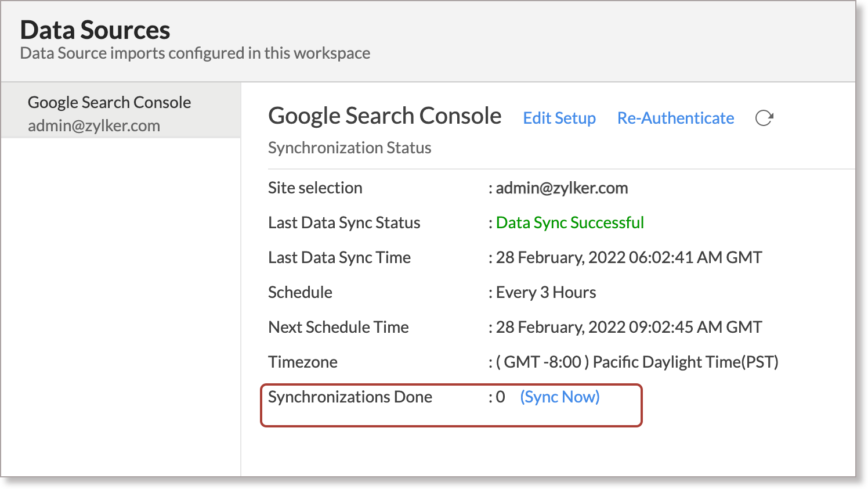The height and width of the screenshot is (489, 868).
Task: Click the green Data Sync Successful status
Action: click(x=570, y=222)
